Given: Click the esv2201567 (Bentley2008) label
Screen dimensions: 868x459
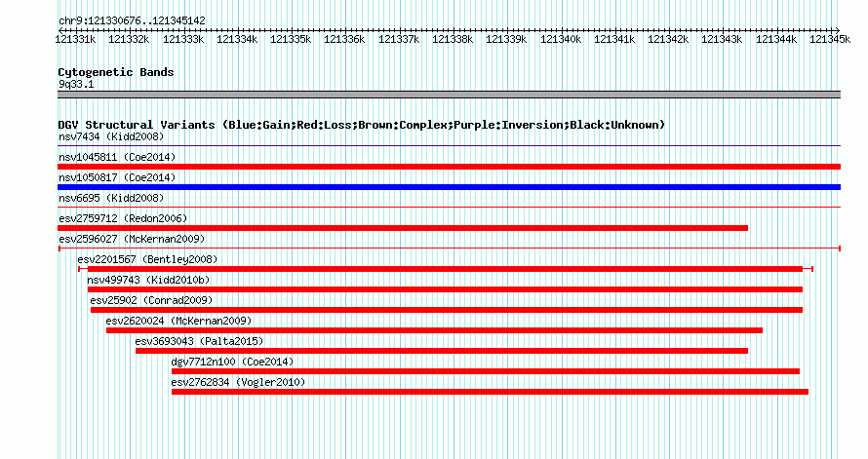Looking at the screenshot, I should (147, 259).
